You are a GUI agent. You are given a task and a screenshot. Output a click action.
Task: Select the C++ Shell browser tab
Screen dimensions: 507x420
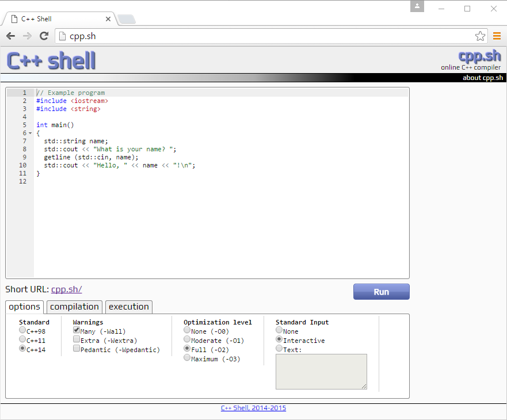click(x=60, y=19)
